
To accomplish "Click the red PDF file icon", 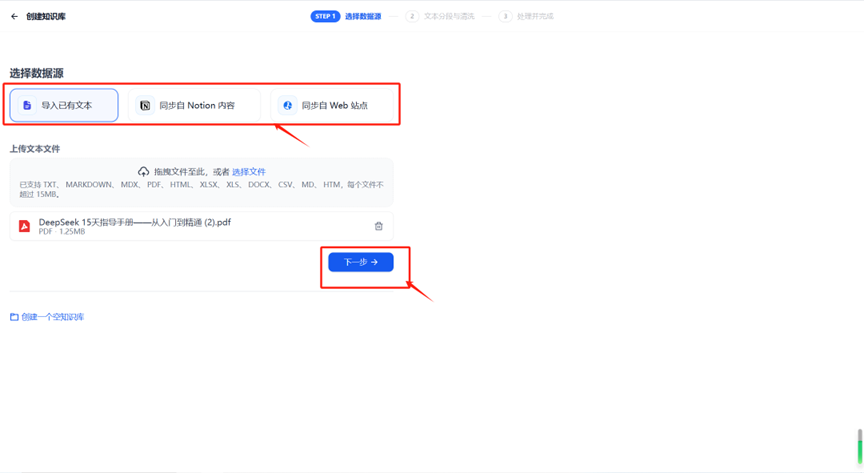I will point(24,226).
